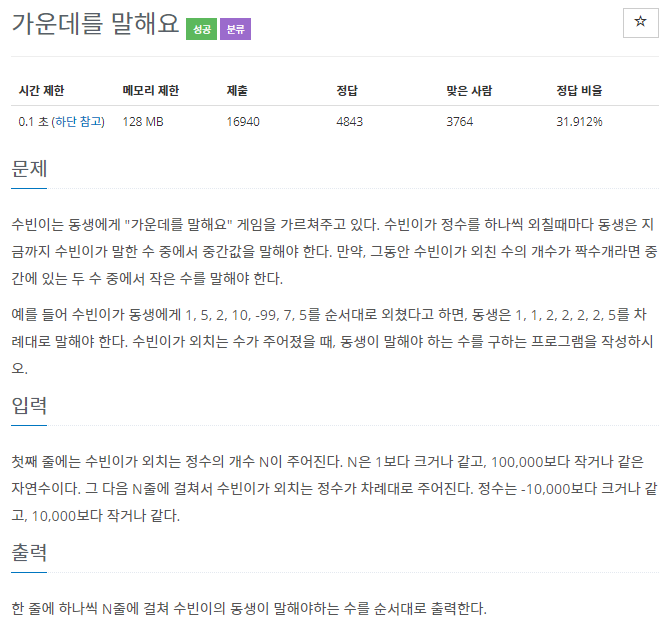The image size is (671, 632).
Task: Click the paragraph starting with 첫째 줄에는
Action: 334,488
